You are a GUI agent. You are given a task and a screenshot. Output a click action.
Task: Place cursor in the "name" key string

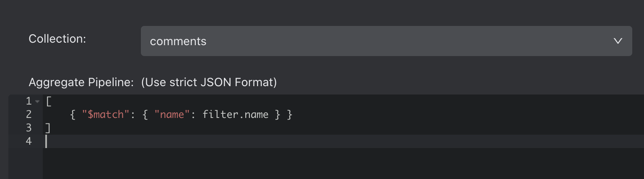click(170, 115)
